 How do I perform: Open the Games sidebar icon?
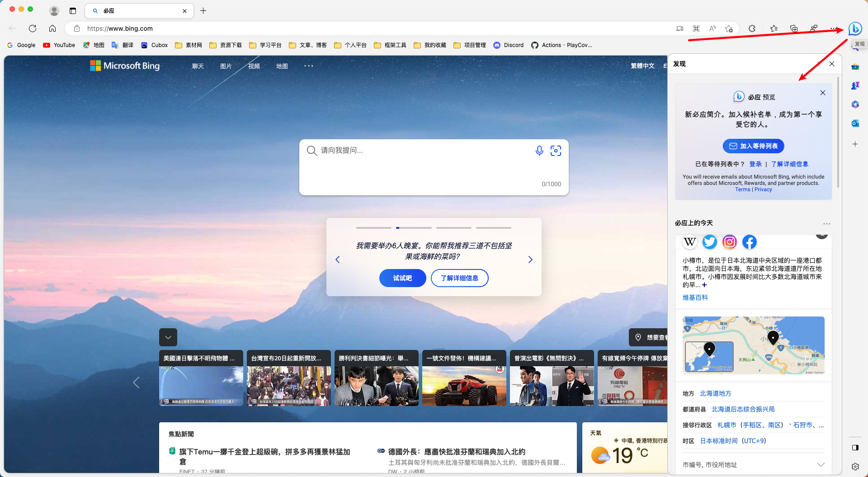coord(855,85)
